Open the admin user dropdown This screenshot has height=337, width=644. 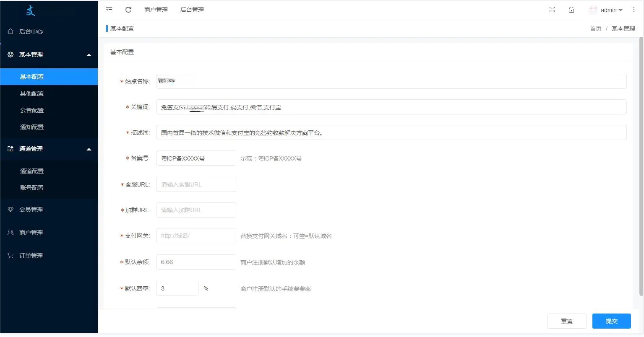click(612, 10)
